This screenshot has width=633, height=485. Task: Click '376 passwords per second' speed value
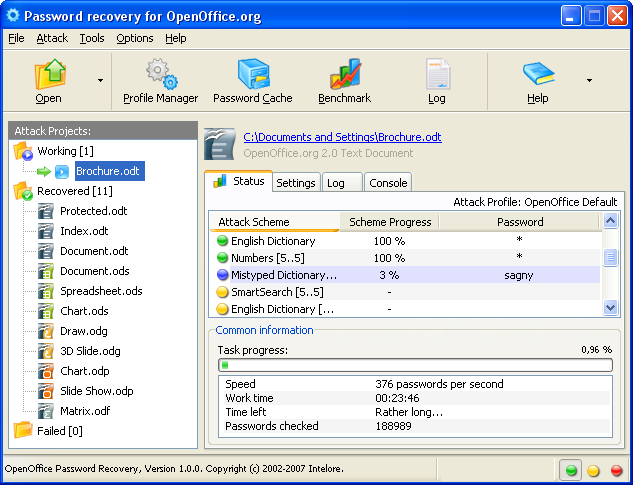tap(439, 384)
